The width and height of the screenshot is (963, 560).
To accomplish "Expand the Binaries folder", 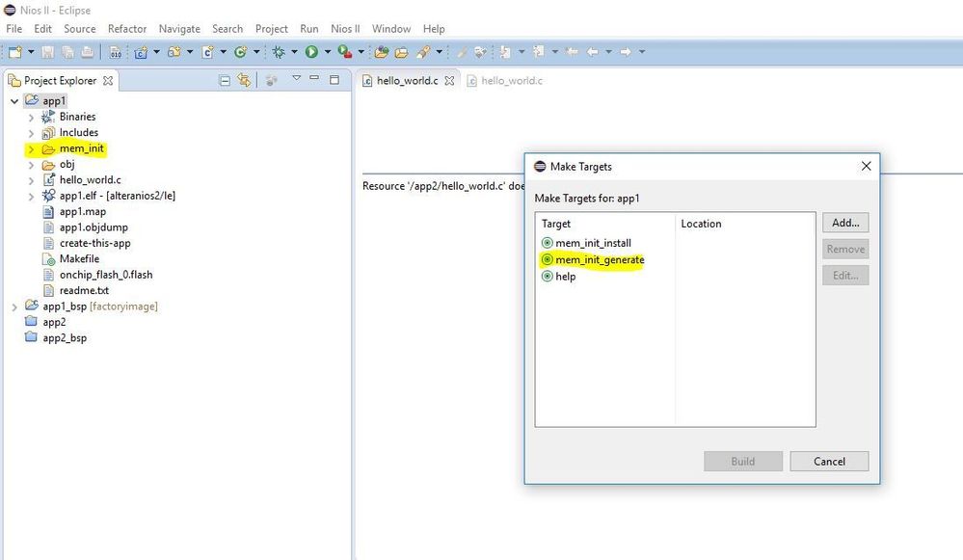I will [31, 118].
